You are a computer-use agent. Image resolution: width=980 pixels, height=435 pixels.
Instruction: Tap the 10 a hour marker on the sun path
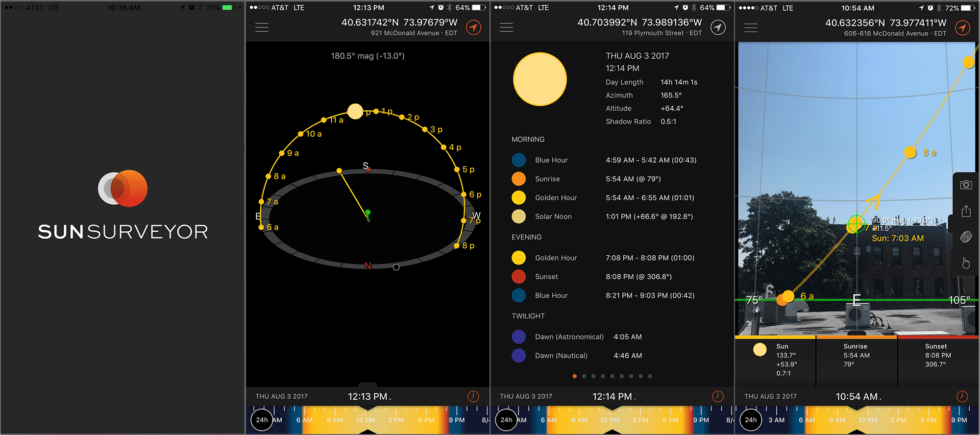tap(300, 134)
